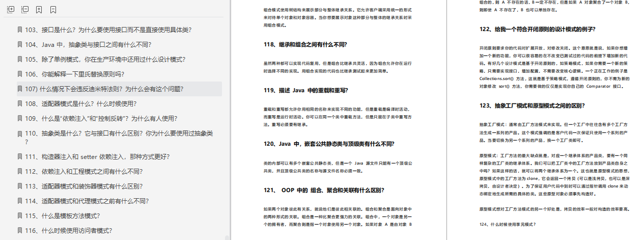This screenshot has height=240, width=644.
Task: Click the bookmark icon beside item 107
Action: [x=19, y=89]
